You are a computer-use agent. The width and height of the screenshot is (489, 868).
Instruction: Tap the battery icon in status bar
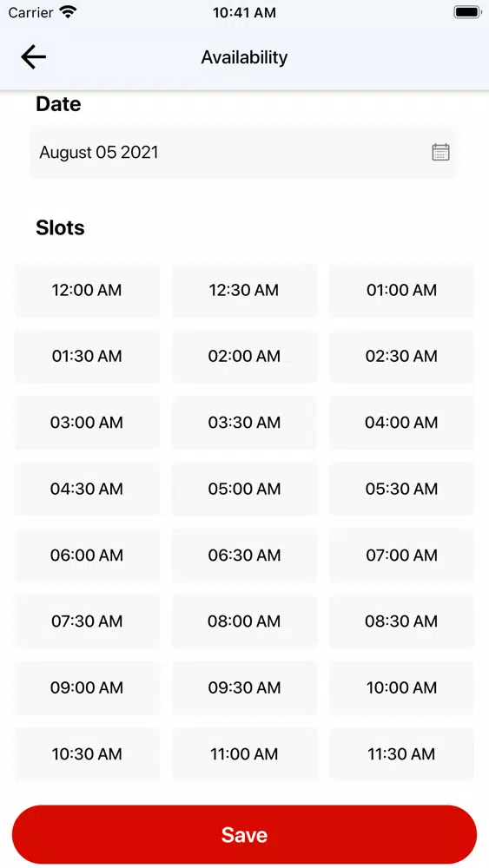pos(467,12)
